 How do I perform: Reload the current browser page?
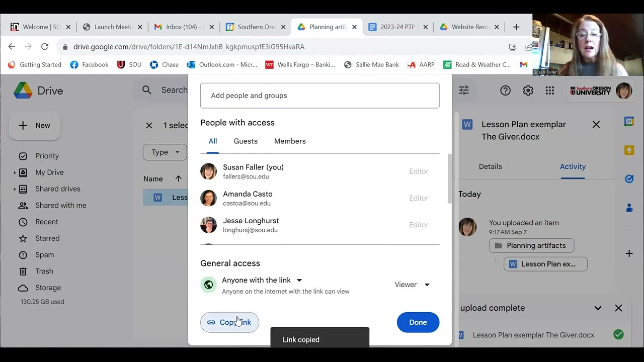click(x=45, y=47)
